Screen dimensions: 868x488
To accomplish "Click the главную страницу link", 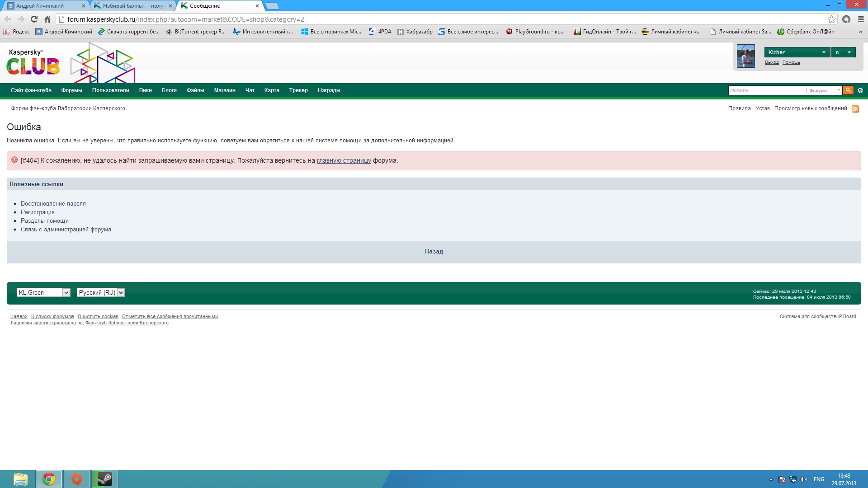I will coord(344,161).
